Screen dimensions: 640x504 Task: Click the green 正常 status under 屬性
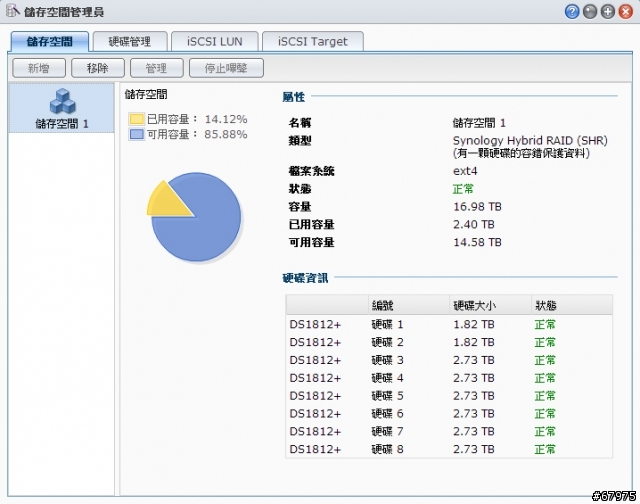pyautogui.click(x=463, y=189)
